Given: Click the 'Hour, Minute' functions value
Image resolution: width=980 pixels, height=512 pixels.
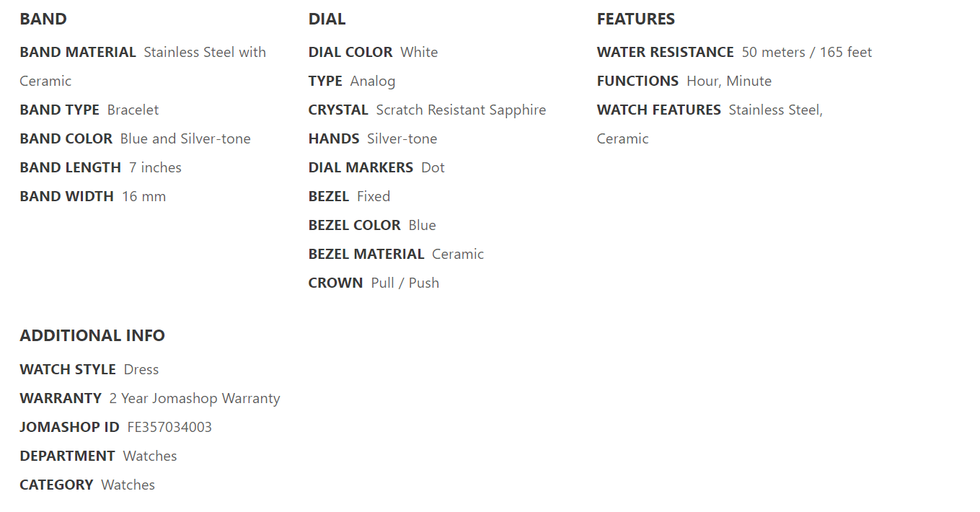Looking at the screenshot, I should pos(728,81).
